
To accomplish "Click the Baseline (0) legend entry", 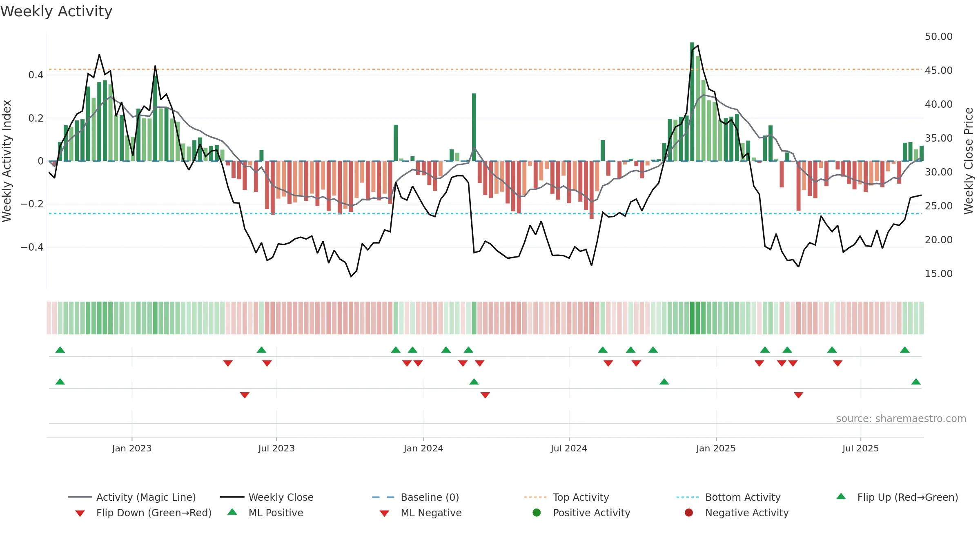I will pos(416,497).
